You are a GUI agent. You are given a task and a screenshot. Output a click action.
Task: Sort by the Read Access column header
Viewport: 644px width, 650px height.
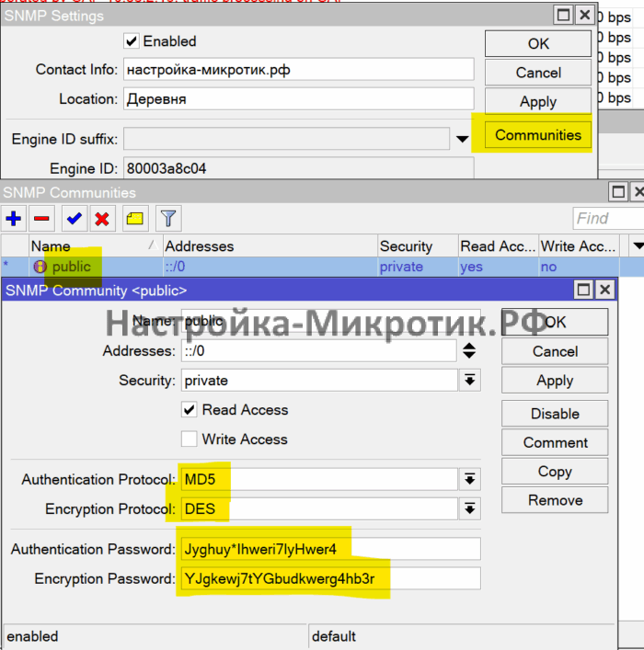pos(498,246)
